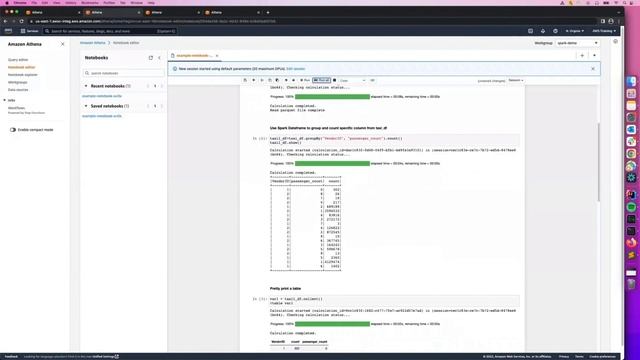Click the Amazon Athena breadcrumb link
Screen dimensions: 640x360
[93, 43]
